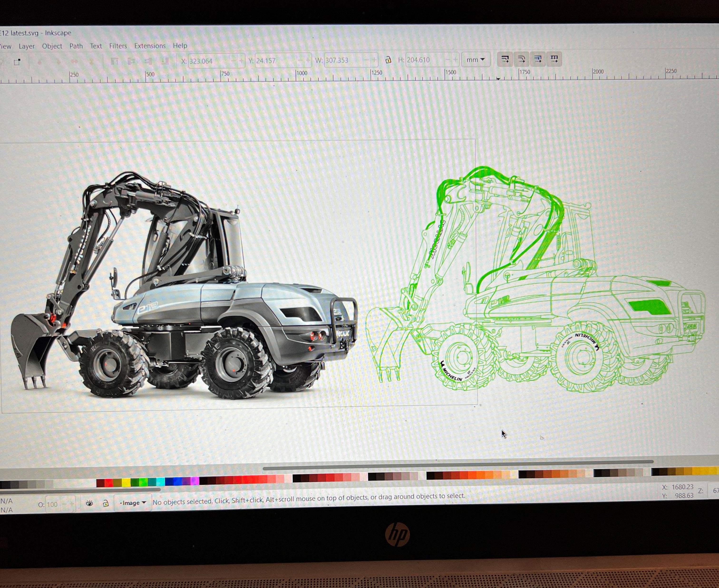Open the Object menu
Viewport: 719px width, 588px height.
[x=52, y=46]
